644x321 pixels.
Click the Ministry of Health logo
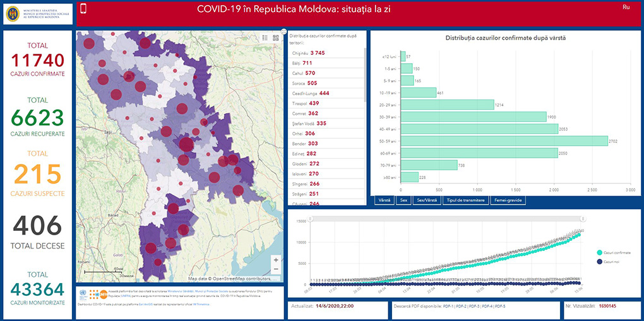pyautogui.click(x=37, y=14)
